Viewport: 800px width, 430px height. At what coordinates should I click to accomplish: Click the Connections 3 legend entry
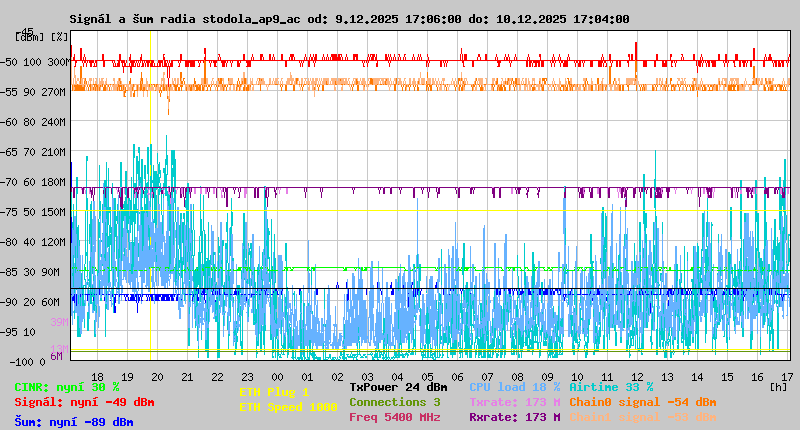tap(394, 402)
